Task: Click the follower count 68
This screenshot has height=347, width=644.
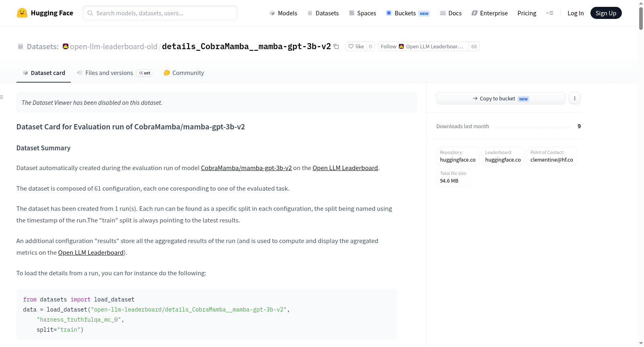Action: coord(474,47)
